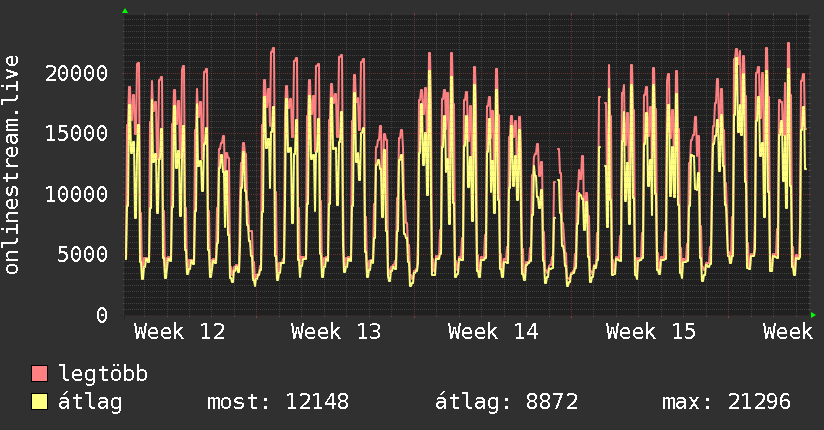The height and width of the screenshot is (430, 824).
Task: Click the Week 13 axis label
Action: [336, 332]
